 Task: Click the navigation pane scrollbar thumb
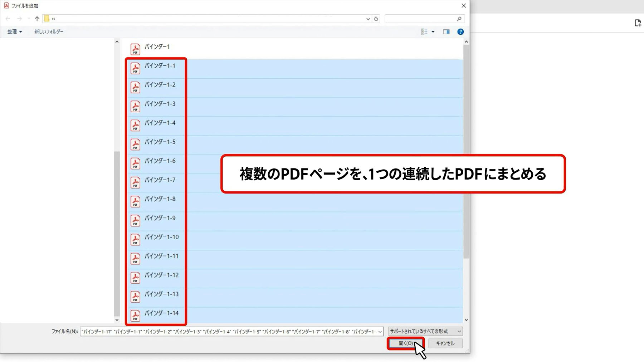click(x=117, y=234)
